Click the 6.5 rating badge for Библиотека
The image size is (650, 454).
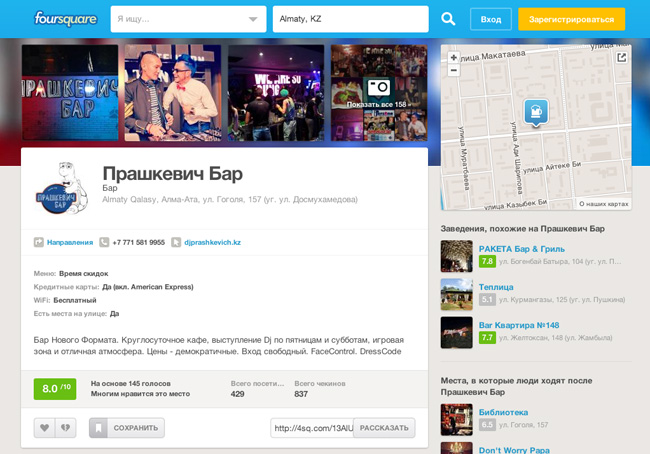487,425
